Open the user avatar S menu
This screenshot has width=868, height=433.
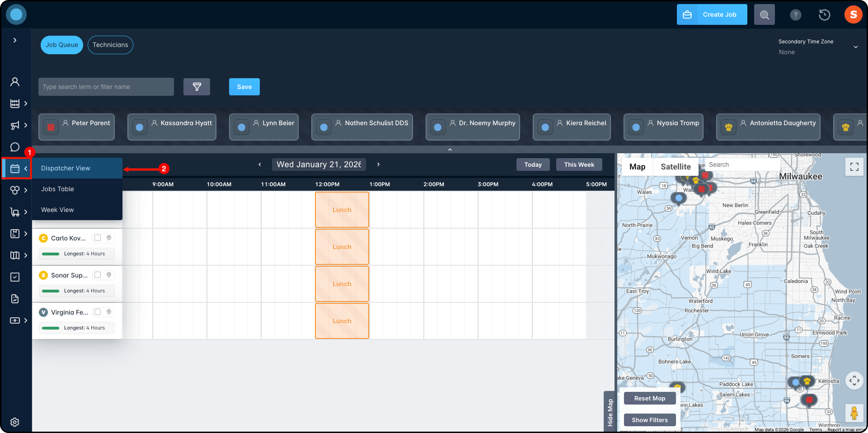tap(853, 14)
